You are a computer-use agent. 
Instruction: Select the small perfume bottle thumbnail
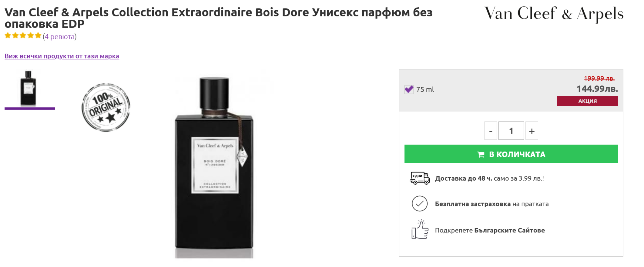pos(29,89)
